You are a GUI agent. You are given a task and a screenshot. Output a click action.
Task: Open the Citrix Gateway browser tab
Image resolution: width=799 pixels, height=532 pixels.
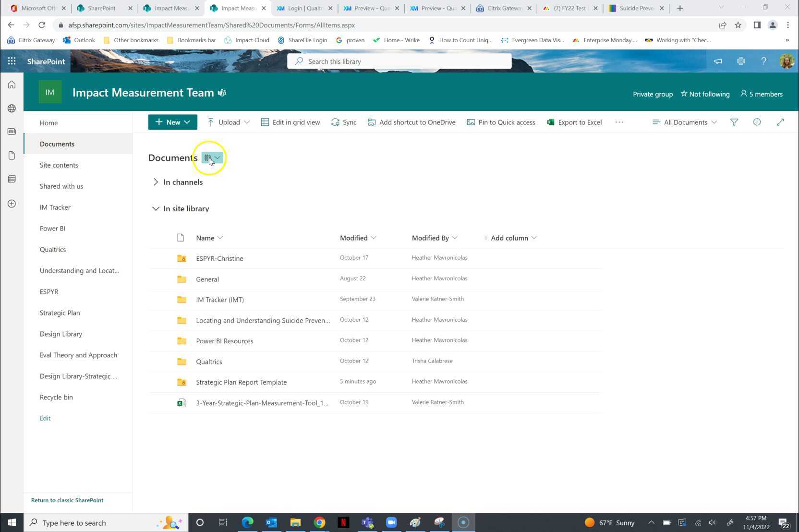click(502, 8)
